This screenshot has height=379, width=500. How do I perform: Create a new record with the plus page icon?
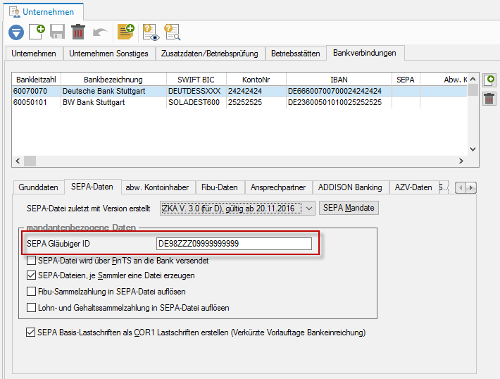click(37, 32)
